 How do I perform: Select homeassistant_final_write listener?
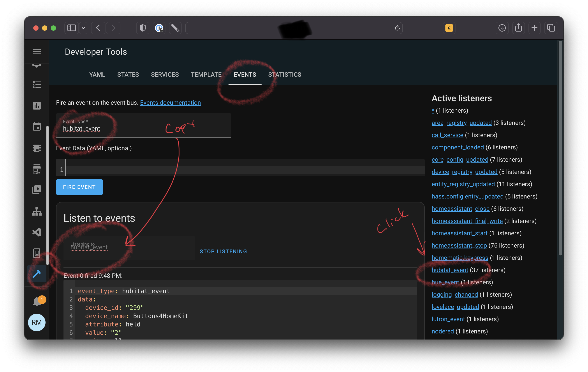point(467,221)
